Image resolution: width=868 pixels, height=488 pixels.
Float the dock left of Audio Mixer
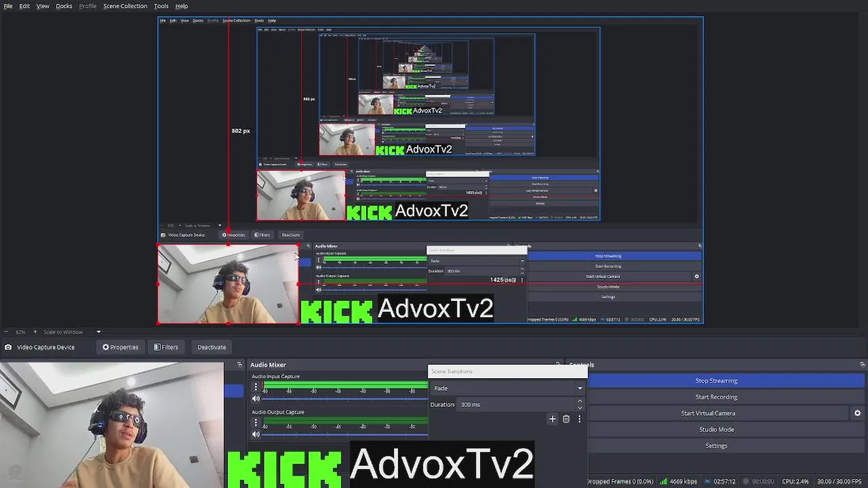pyautogui.click(x=239, y=365)
